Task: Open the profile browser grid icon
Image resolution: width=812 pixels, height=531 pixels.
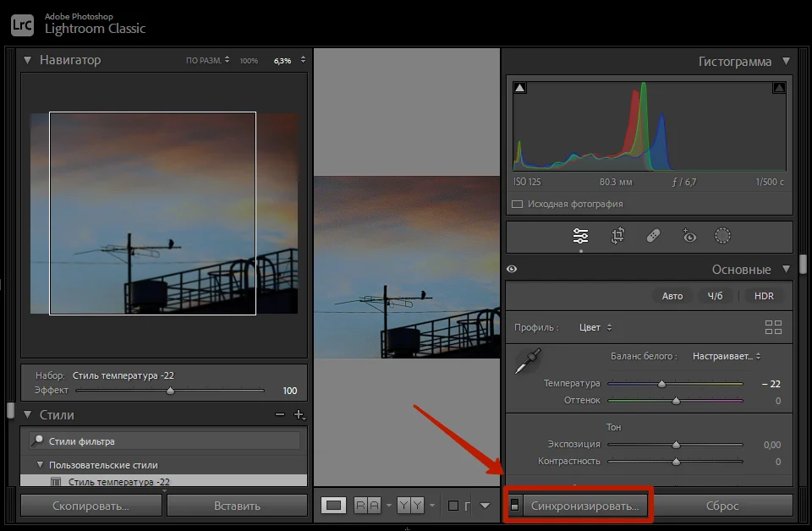Action: [773, 327]
